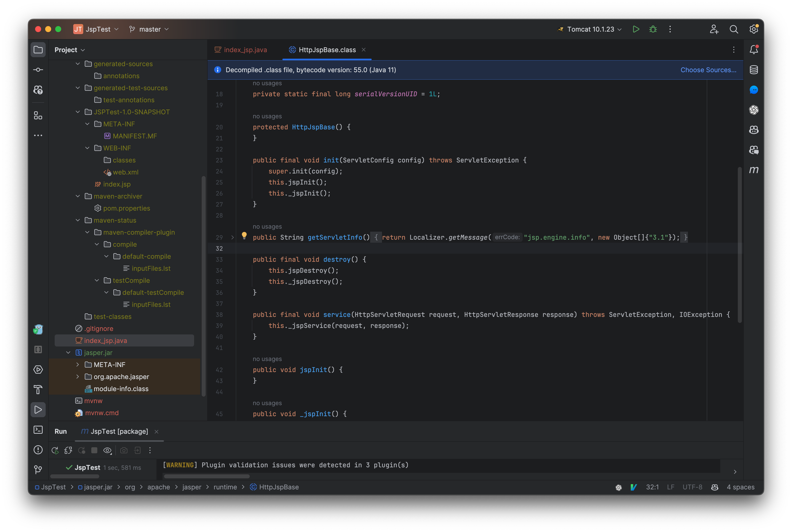Click the editor vertical scrollbar
Image resolution: width=792 pixels, height=532 pixels.
tap(739, 244)
